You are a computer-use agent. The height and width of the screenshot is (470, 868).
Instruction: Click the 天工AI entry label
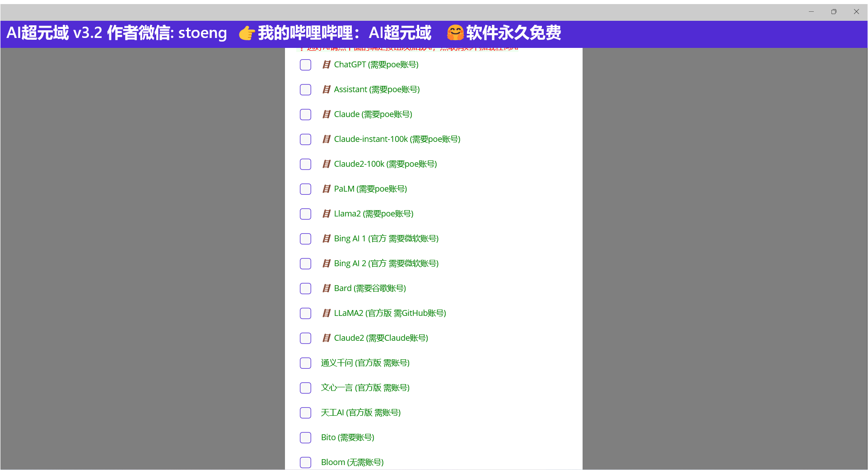click(360, 413)
